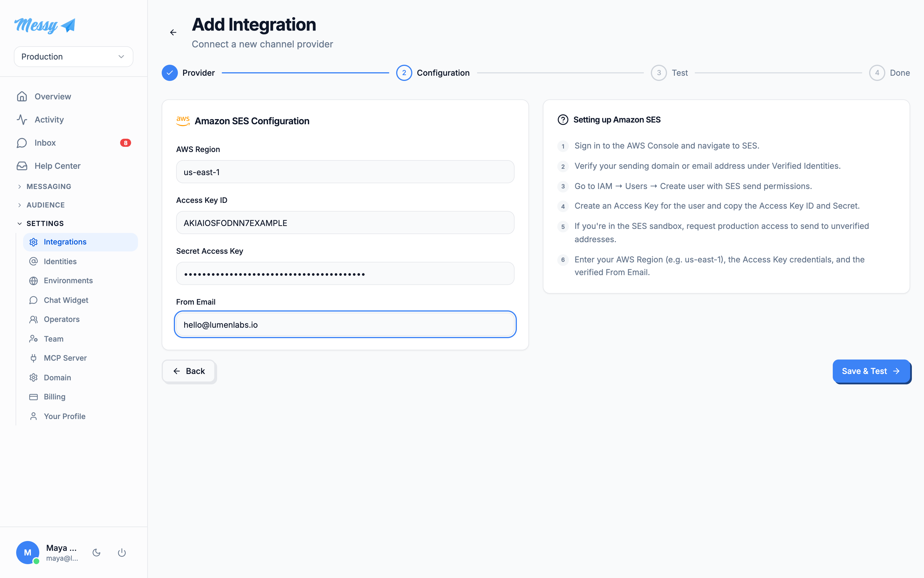Click the Activity pulse icon

coord(22,120)
